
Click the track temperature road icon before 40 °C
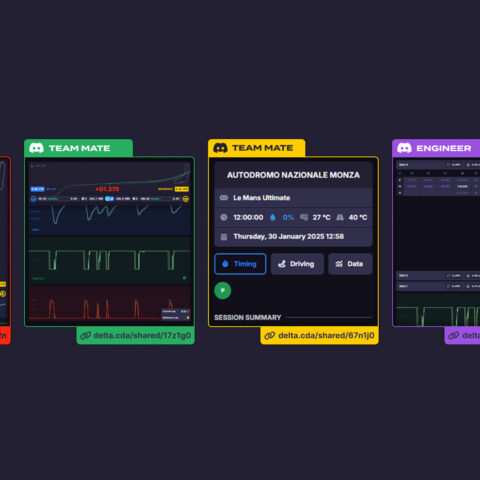point(340,217)
